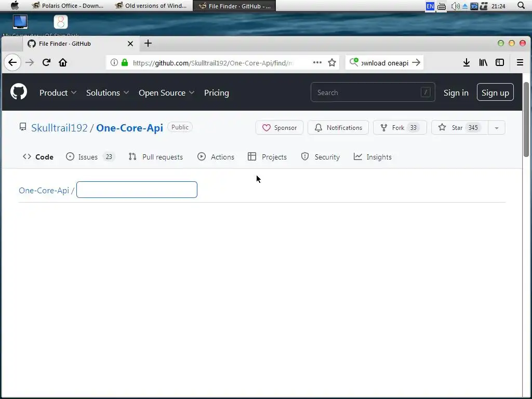Submit search with the go arrow
The width and height of the screenshot is (532, 399).
416,62
